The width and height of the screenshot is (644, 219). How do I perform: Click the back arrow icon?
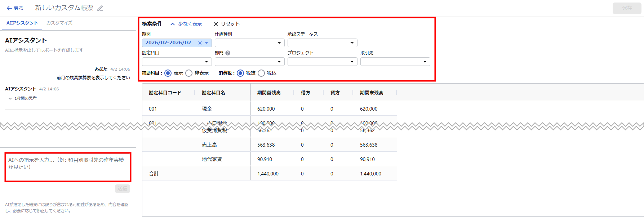pyautogui.click(x=9, y=8)
